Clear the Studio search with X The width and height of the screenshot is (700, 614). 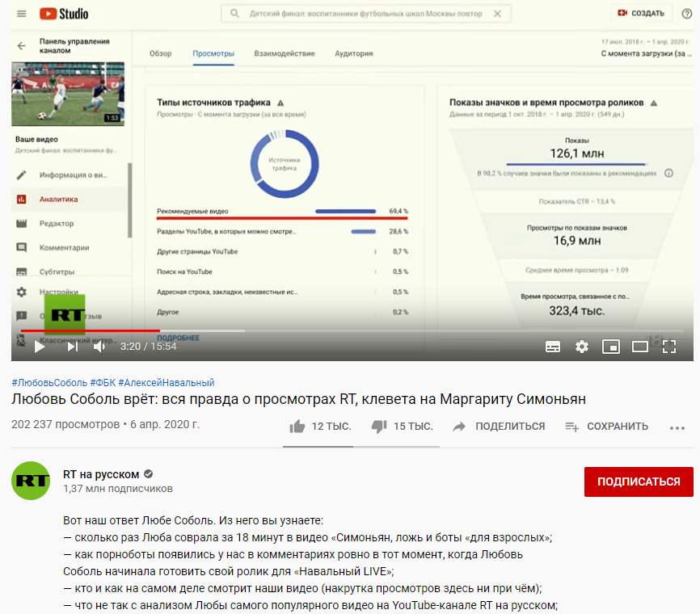(497, 14)
